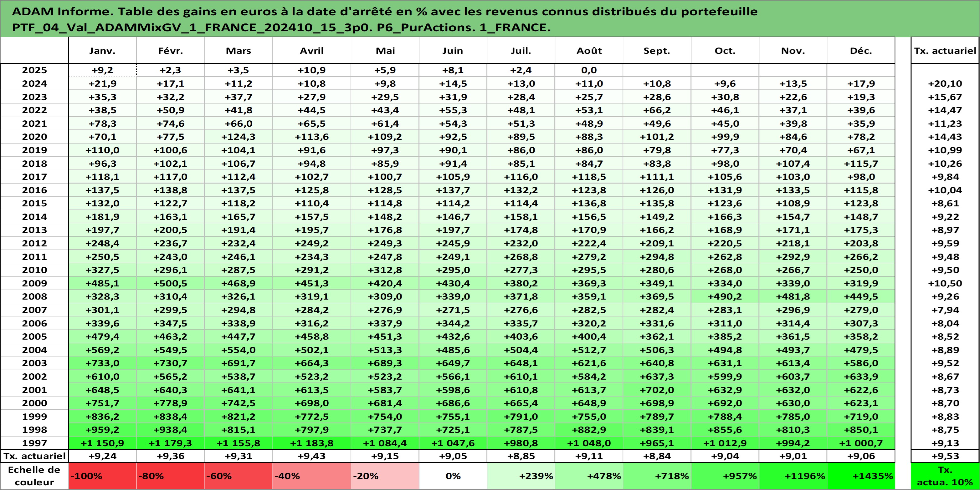Screen dimensions: 980x490
Task: Click the Juil. column header
Action: [521, 51]
